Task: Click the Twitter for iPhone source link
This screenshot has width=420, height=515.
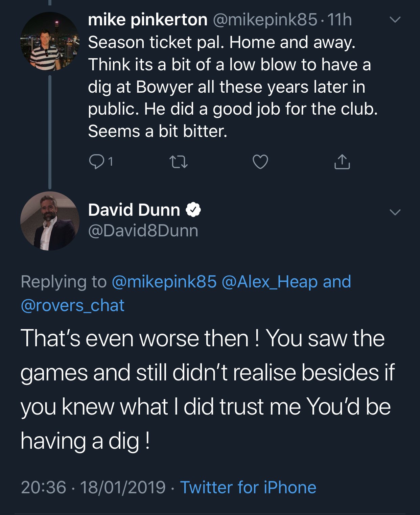Action: pyautogui.click(x=248, y=487)
